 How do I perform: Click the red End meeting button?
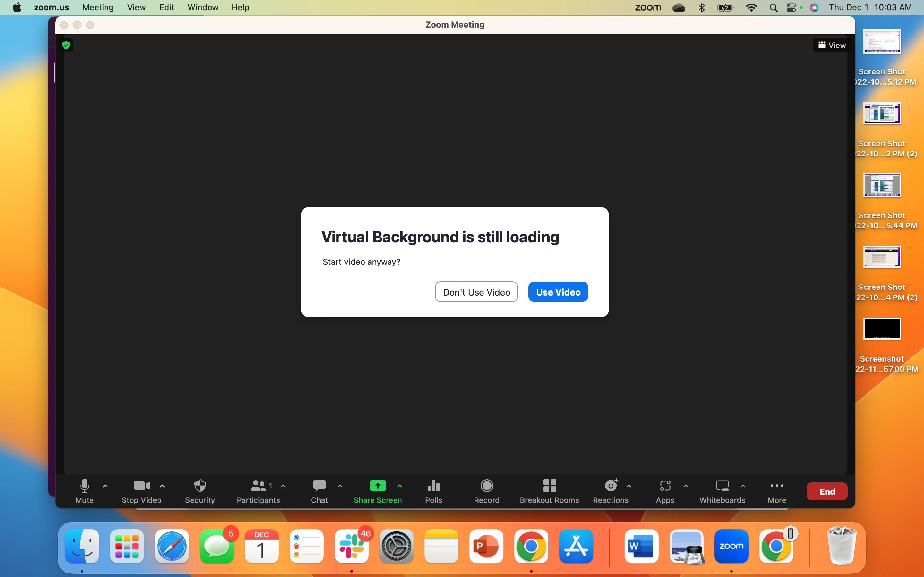click(x=827, y=491)
